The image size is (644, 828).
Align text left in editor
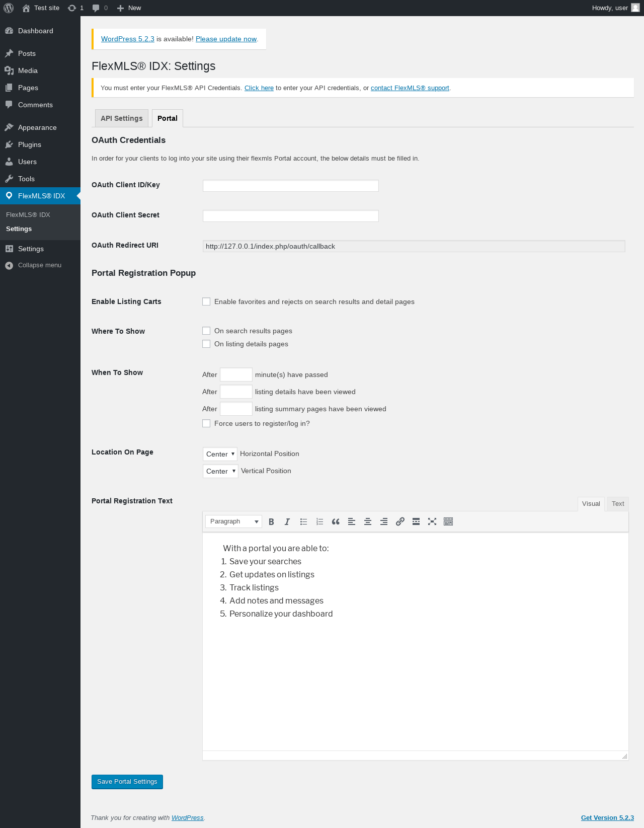pos(352,521)
